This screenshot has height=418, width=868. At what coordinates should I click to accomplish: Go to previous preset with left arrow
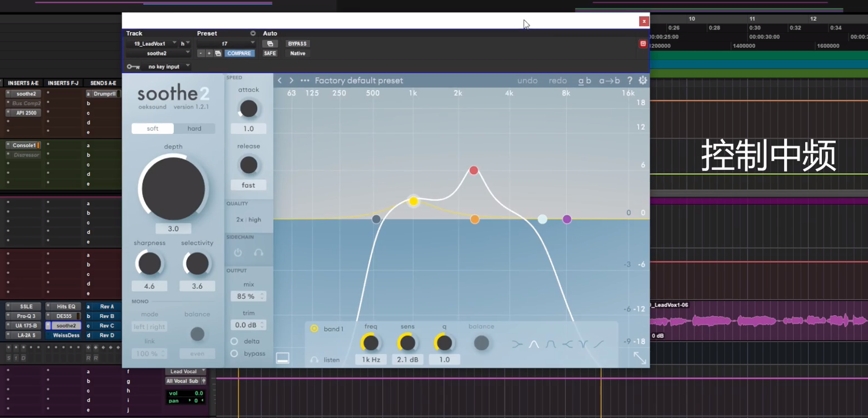tap(280, 80)
